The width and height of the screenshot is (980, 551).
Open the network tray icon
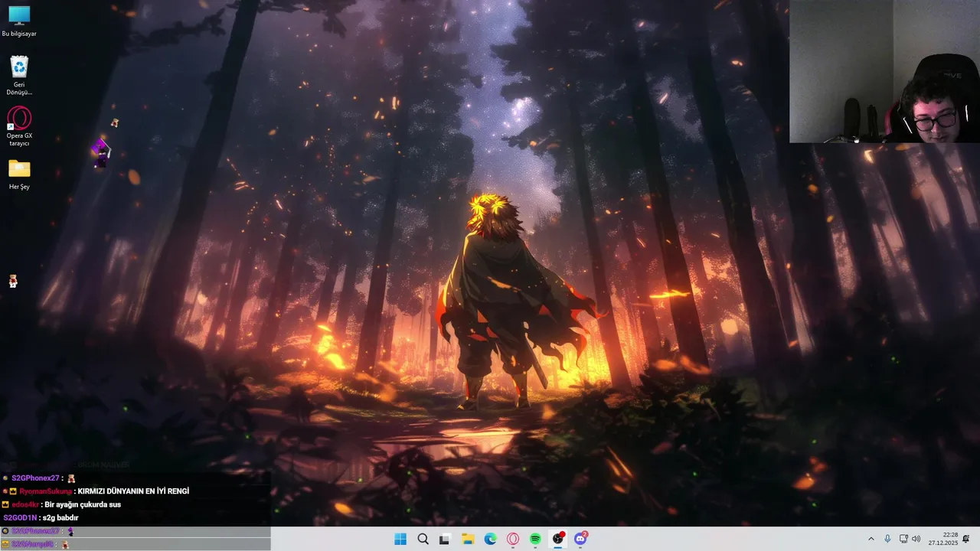(903, 539)
